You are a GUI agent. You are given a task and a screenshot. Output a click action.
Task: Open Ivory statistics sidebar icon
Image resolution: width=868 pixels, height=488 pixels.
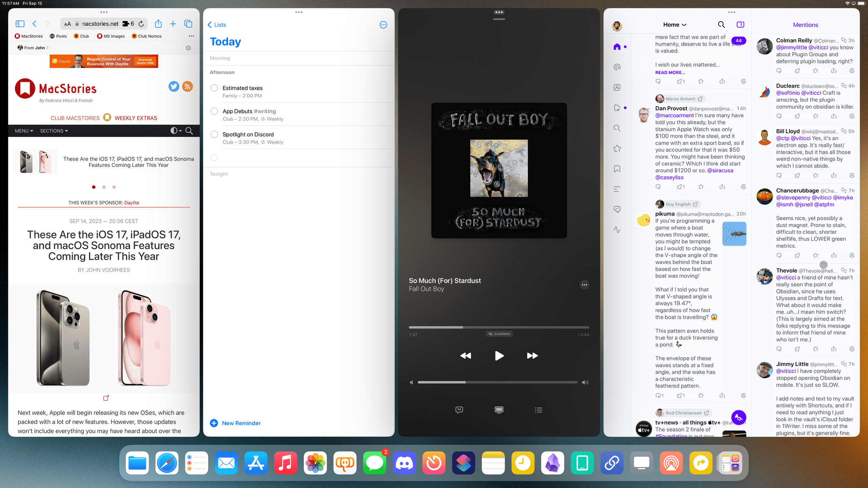pyautogui.click(x=617, y=230)
